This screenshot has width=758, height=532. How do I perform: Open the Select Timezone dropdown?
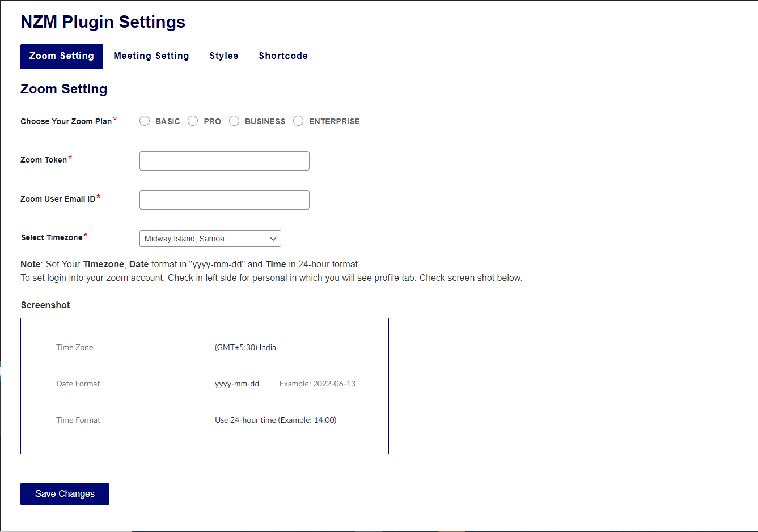point(210,239)
